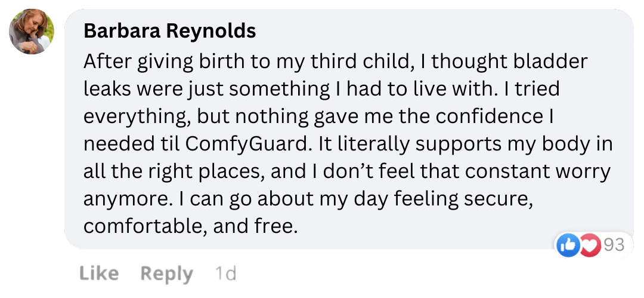644x298 pixels.
Task: Click the word "anymore" in the comment
Action: coord(127,199)
